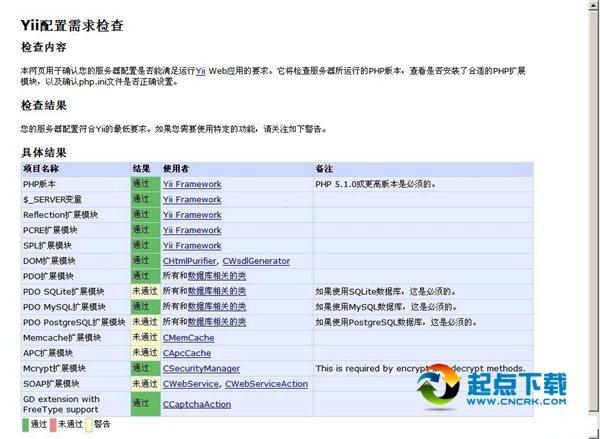
Task: Click the $_SERVER变量 row name cell
Action: [76, 199]
